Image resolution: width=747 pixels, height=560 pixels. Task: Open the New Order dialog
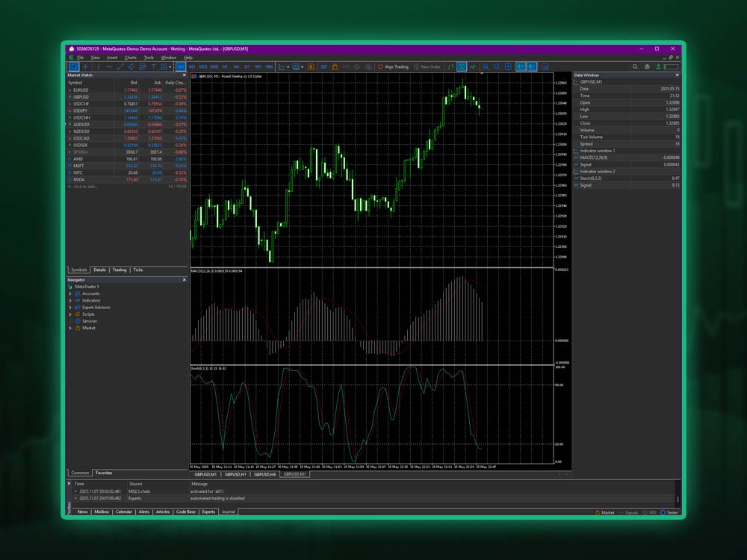pyautogui.click(x=426, y=66)
